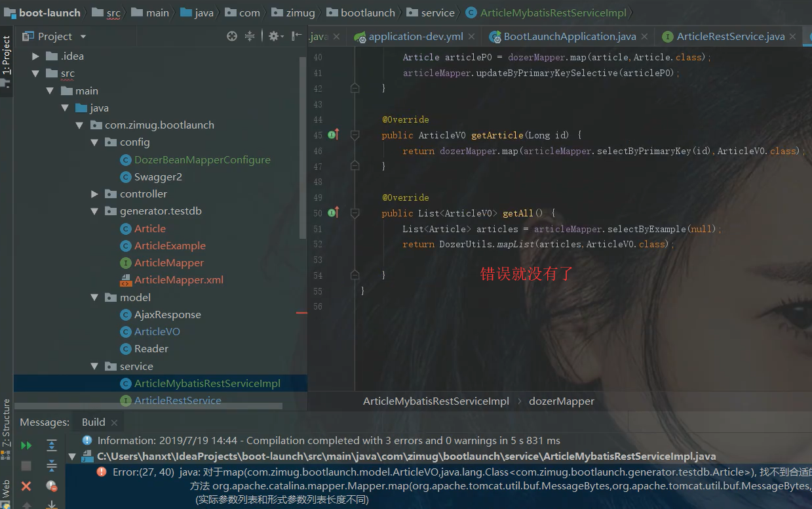Viewport: 812px width, 509px height.
Task: Collapse the java folder
Action: point(65,108)
